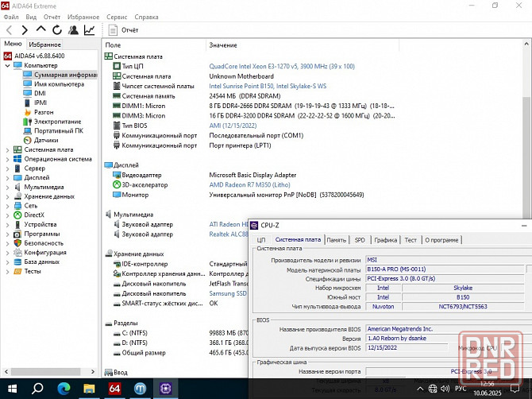Expand the Мультимедиа tree node in sidebar
Viewport: 532px width, 399px height.
[7, 187]
